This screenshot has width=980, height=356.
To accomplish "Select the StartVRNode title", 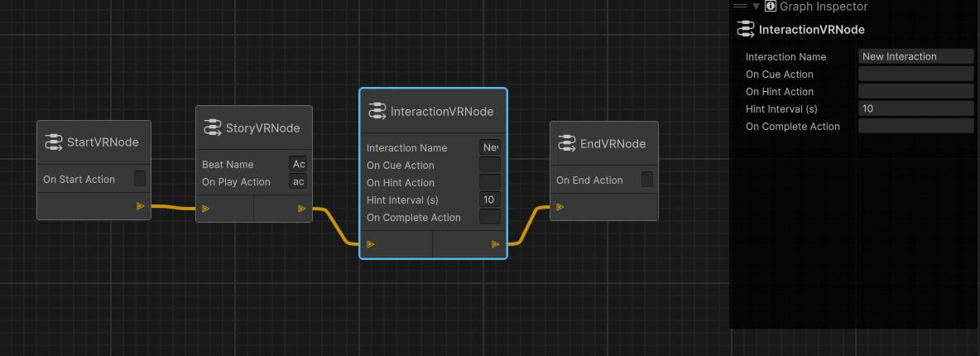I will (103, 142).
